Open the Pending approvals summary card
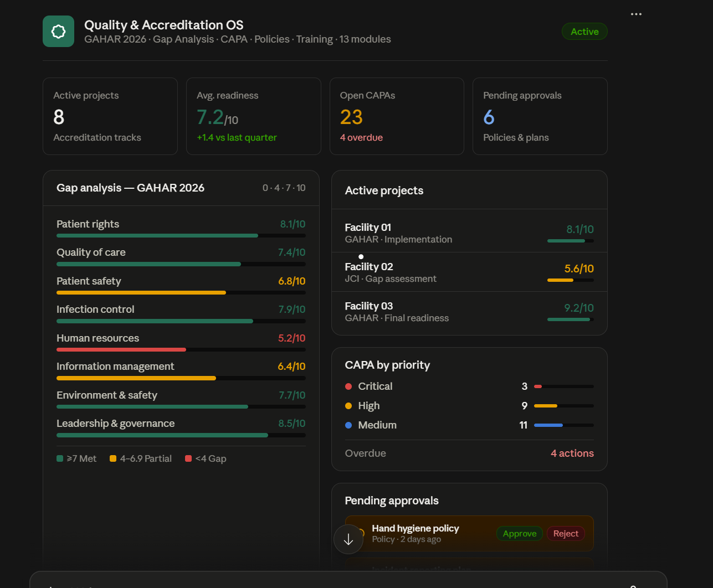Image resolution: width=713 pixels, height=588 pixels. (540, 116)
